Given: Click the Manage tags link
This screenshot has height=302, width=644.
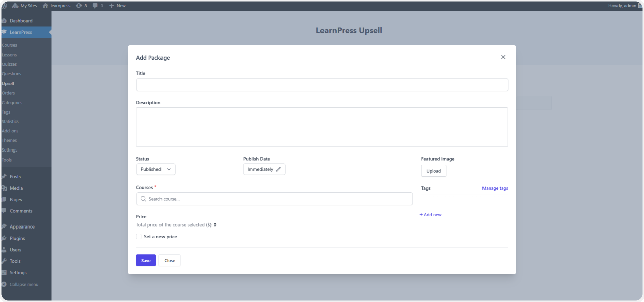Looking at the screenshot, I should point(495,188).
